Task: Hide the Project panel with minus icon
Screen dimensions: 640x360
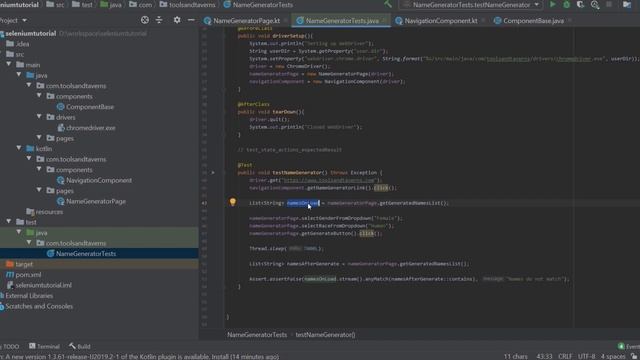Action: tap(191, 20)
